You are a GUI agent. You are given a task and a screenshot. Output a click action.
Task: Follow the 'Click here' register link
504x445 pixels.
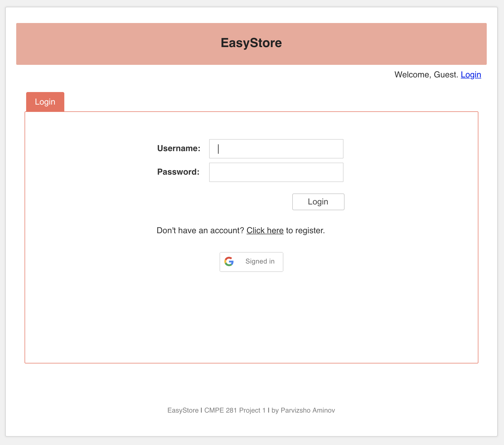tap(265, 231)
